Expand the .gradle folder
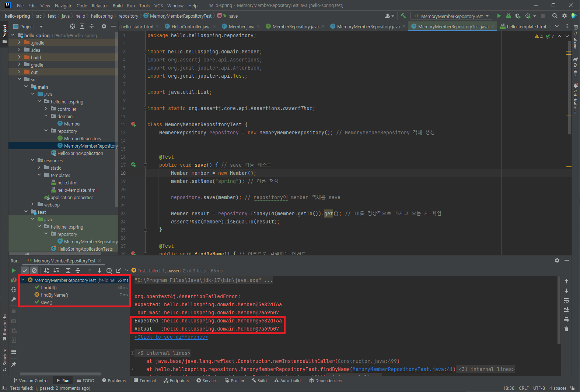Image resolution: width=580 pixels, height=392 pixels. pos(19,43)
